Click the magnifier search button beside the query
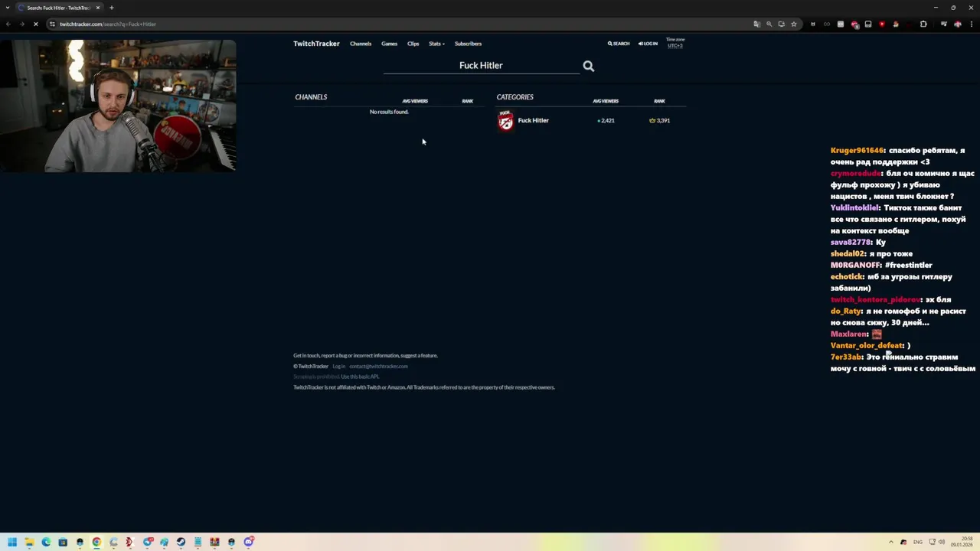The height and width of the screenshot is (551, 980). (588, 66)
